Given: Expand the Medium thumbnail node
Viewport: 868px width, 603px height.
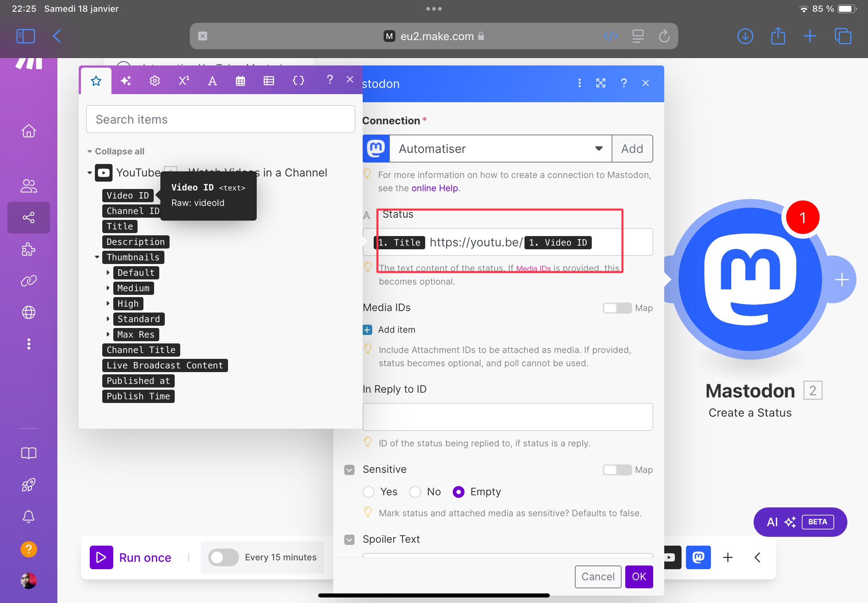Looking at the screenshot, I should click(108, 288).
